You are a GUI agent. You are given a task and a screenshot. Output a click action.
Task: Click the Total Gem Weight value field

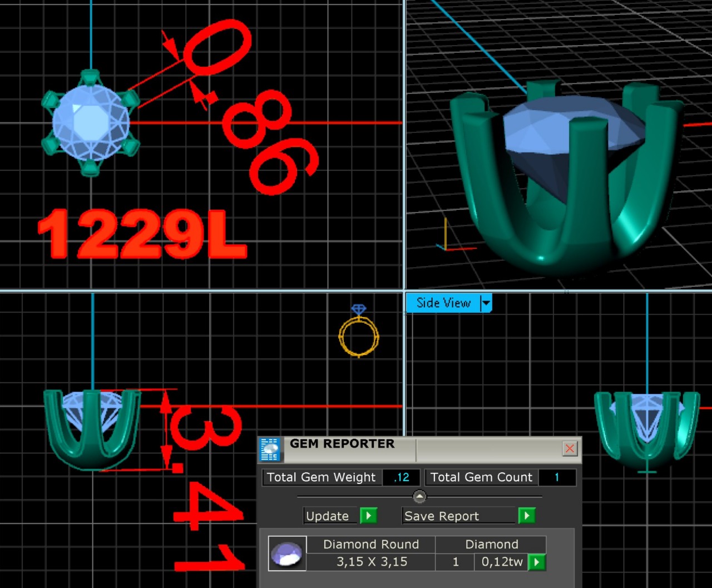(x=401, y=477)
